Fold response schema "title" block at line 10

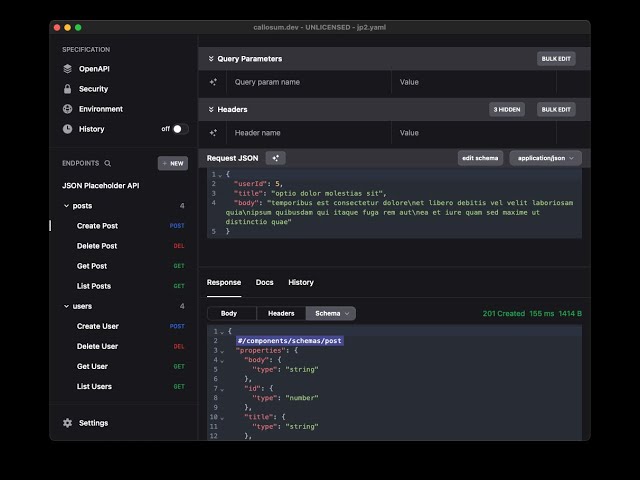pos(222,418)
